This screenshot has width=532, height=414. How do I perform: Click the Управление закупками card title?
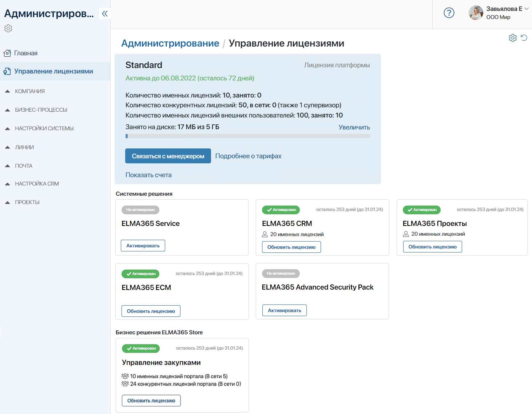pyautogui.click(x=161, y=362)
